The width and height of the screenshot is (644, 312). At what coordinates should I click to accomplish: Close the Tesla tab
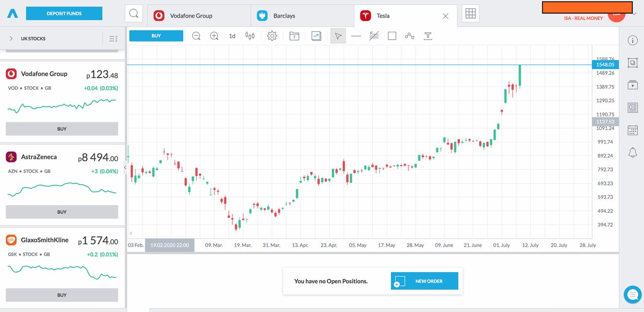[445, 16]
